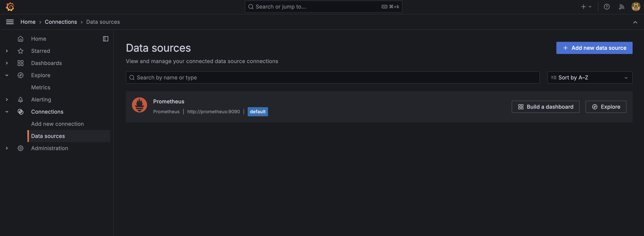Click the Prometheus flame logo
This screenshot has height=236, width=644.
(x=140, y=105)
